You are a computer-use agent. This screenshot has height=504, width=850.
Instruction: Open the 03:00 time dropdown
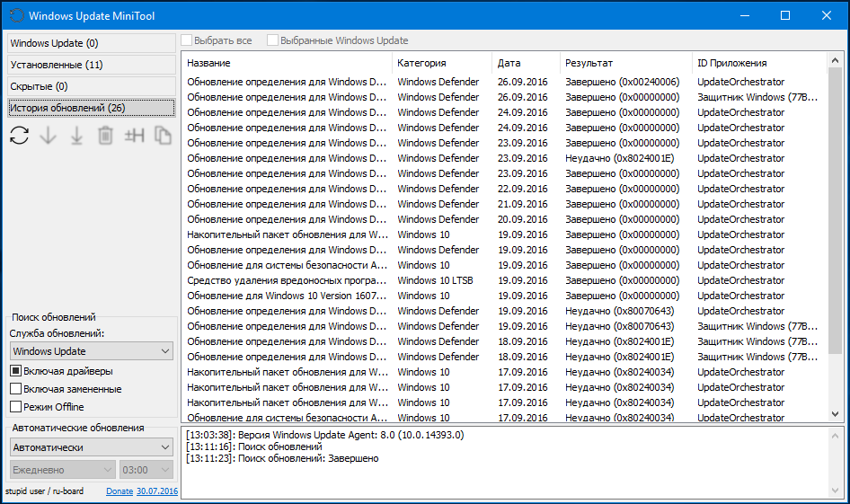pyautogui.click(x=146, y=470)
